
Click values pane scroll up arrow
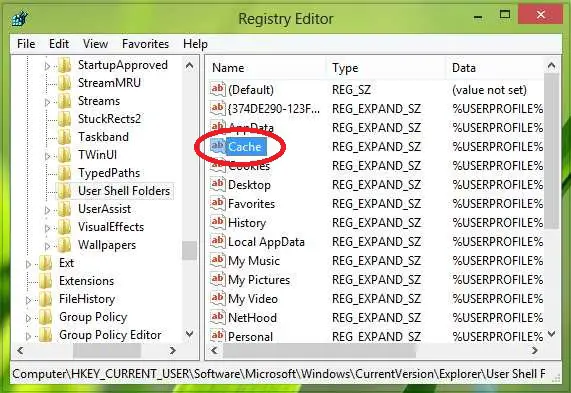[552, 66]
